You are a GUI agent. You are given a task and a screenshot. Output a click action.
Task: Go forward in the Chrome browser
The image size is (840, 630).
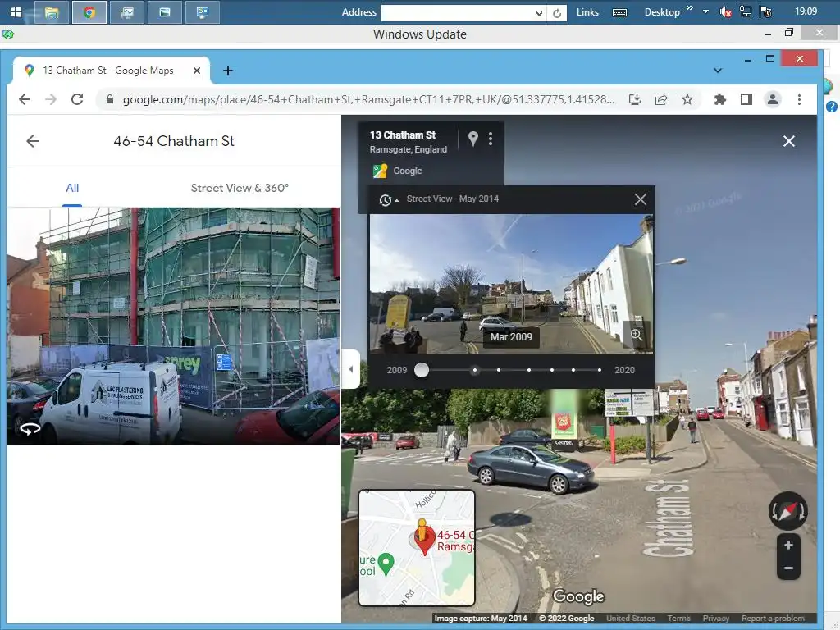click(x=51, y=99)
